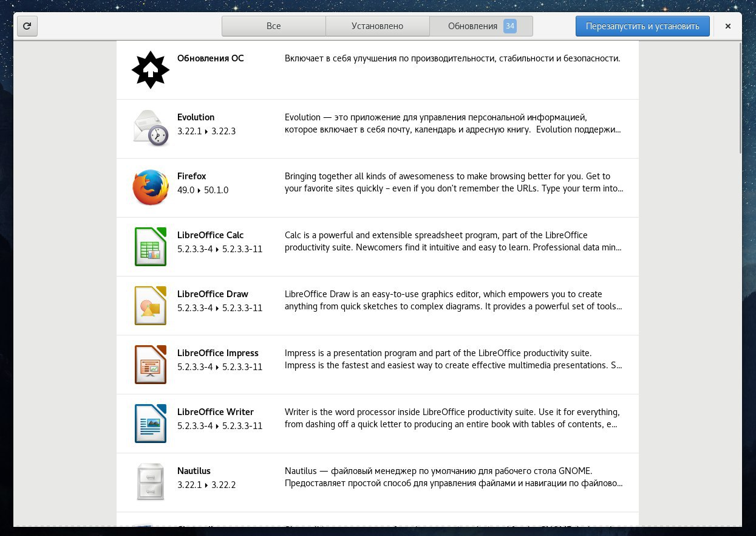The image size is (756, 536).
Task: Click the Impress description text
Action: (x=454, y=359)
